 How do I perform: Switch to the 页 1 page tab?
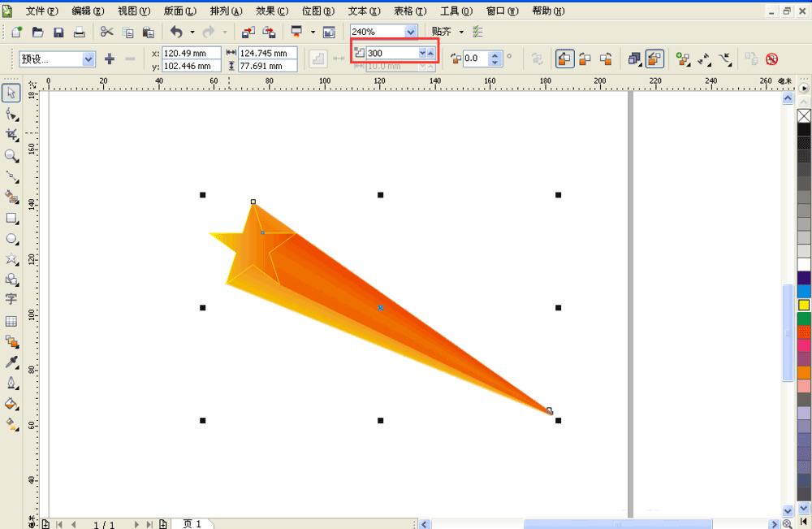[192, 524]
